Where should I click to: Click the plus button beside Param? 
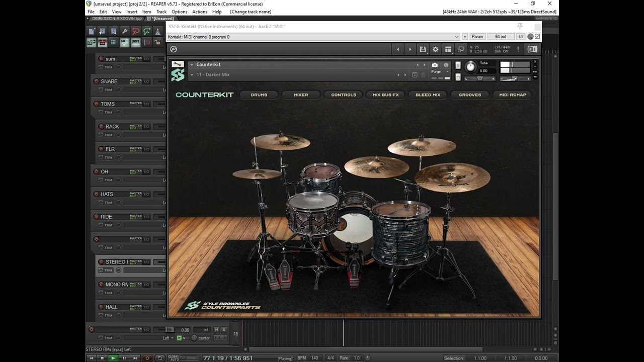[x=465, y=37]
